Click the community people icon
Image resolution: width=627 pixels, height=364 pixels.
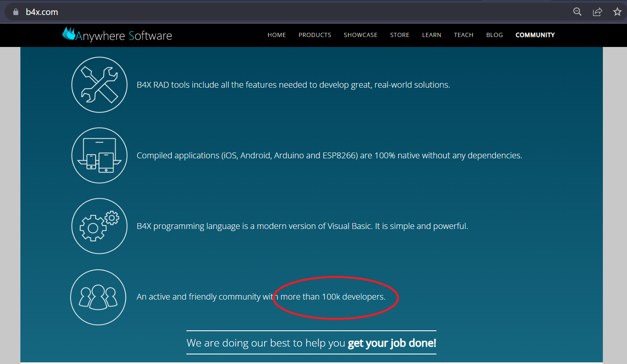[x=98, y=297]
